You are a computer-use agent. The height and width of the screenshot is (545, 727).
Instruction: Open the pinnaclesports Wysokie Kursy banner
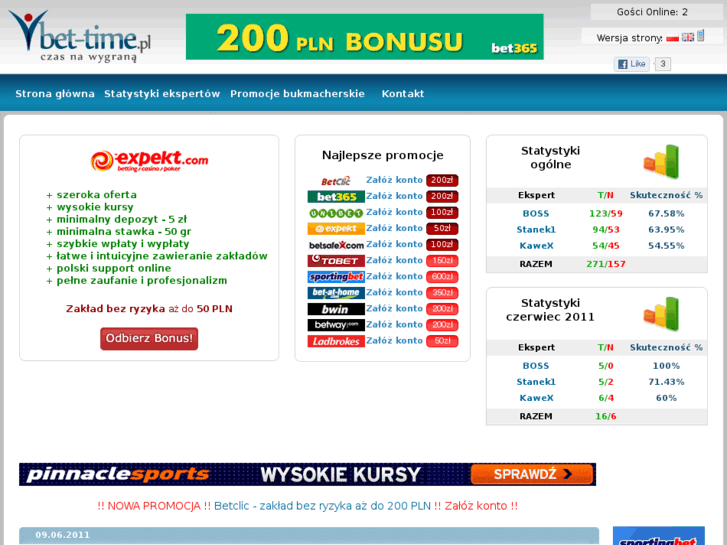(x=307, y=474)
